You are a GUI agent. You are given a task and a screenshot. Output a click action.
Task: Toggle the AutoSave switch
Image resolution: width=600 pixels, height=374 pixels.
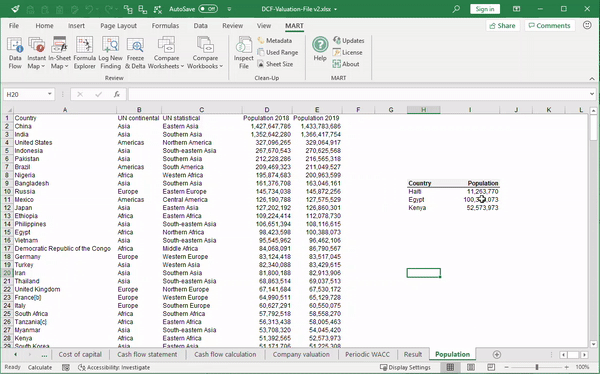click(x=208, y=9)
